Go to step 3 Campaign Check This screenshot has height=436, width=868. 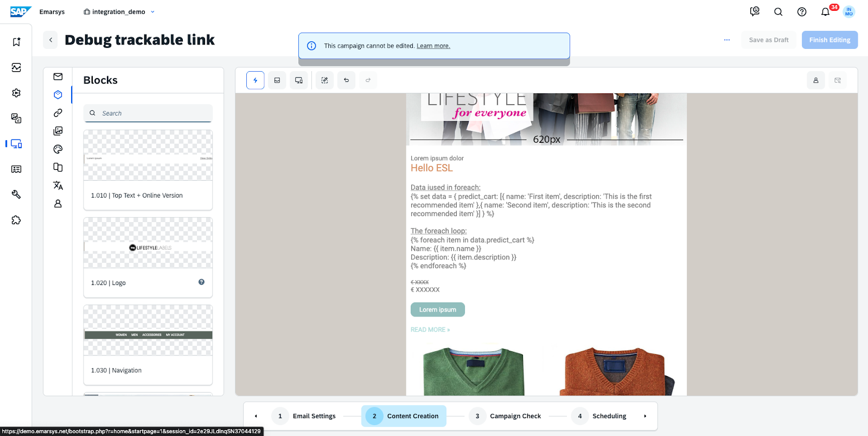pyautogui.click(x=506, y=416)
